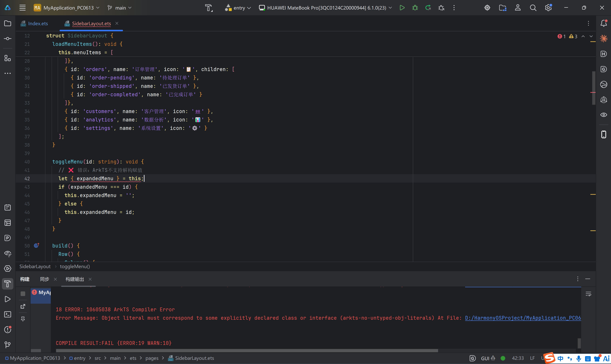Open the Project folder tool window

(x=8, y=23)
